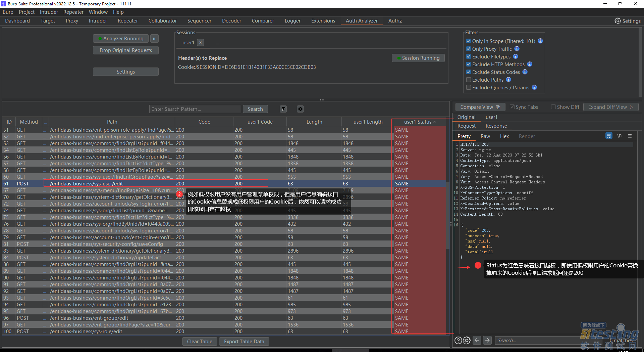Image resolution: width=644 pixels, height=352 pixels.
Task: Toggle Exclude HTTP Methods checkbox
Action: pos(469,64)
